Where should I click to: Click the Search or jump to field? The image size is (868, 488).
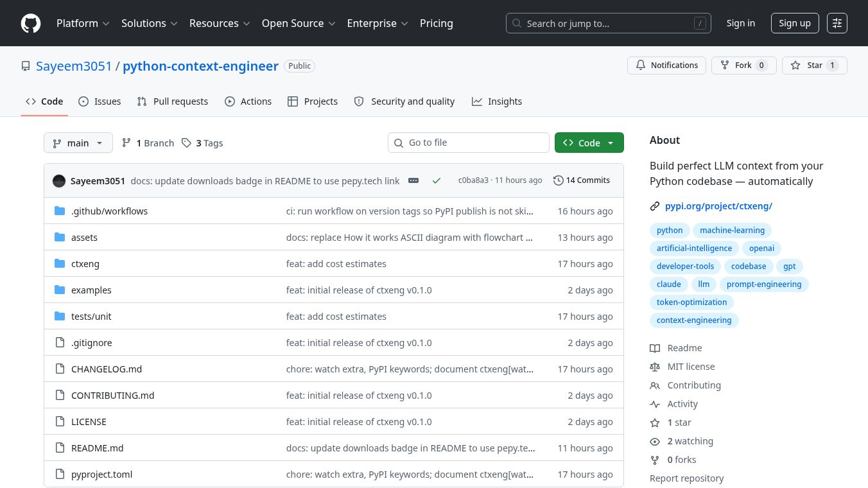coord(609,23)
